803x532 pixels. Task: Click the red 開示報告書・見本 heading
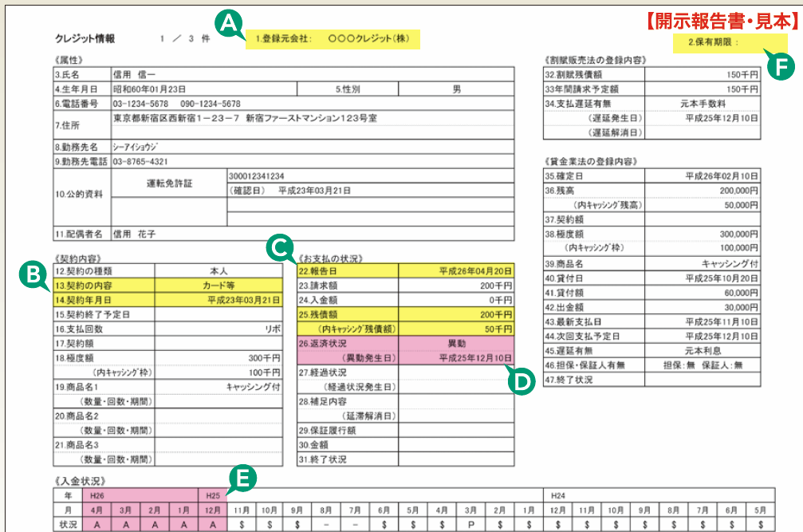[x=722, y=21]
